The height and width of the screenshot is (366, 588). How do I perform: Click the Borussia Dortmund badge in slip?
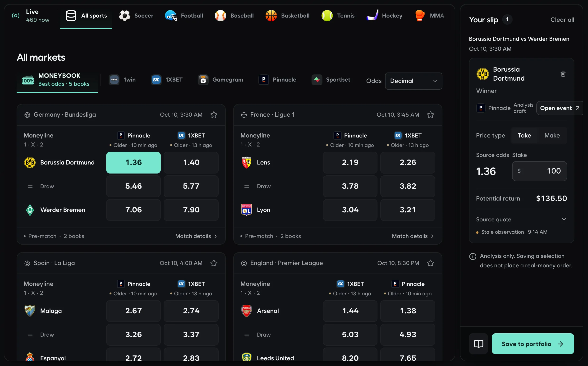(x=482, y=74)
